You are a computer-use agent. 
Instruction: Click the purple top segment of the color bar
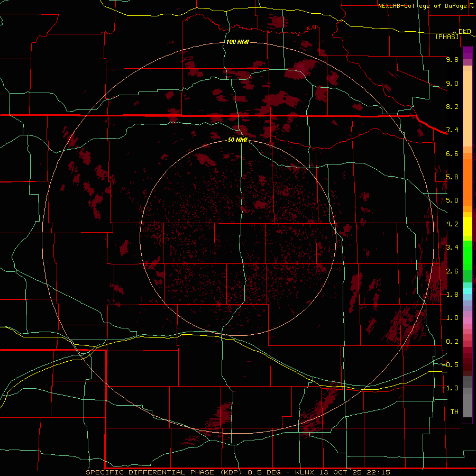click(x=467, y=53)
